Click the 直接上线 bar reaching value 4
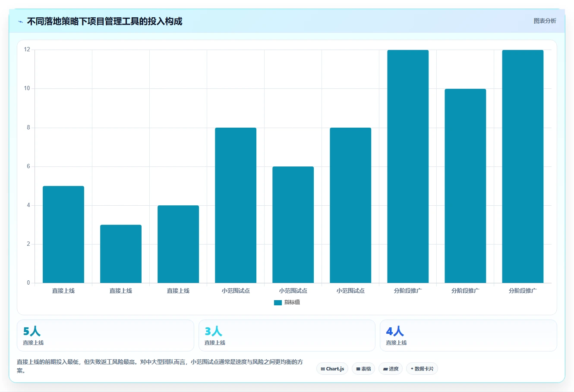This screenshot has height=392, width=574. 178,244
